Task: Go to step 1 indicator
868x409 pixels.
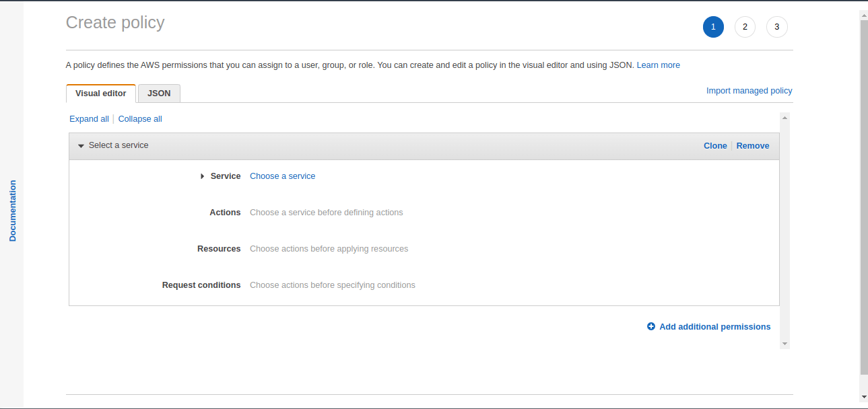Action: coord(713,27)
